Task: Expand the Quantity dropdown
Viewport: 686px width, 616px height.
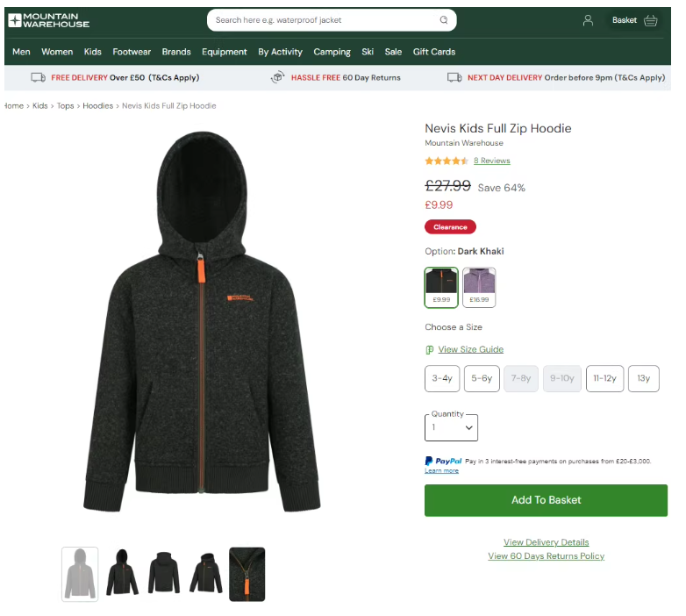Action: (451, 427)
